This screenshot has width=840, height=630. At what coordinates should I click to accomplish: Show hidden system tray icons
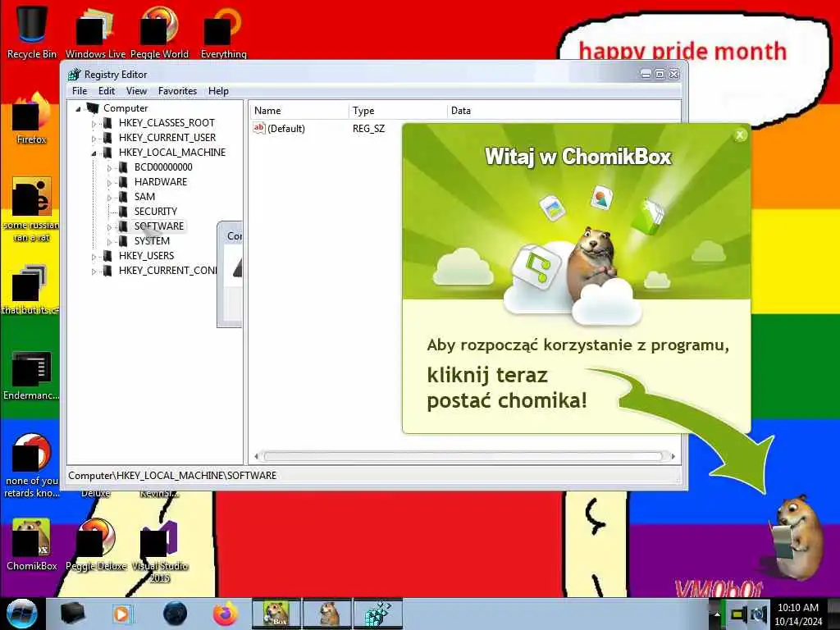point(717,614)
